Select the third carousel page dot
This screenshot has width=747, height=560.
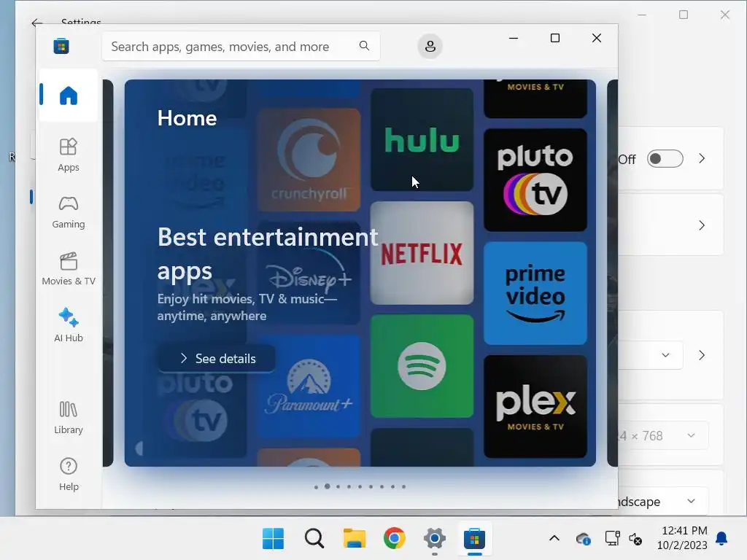pos(338,486)
